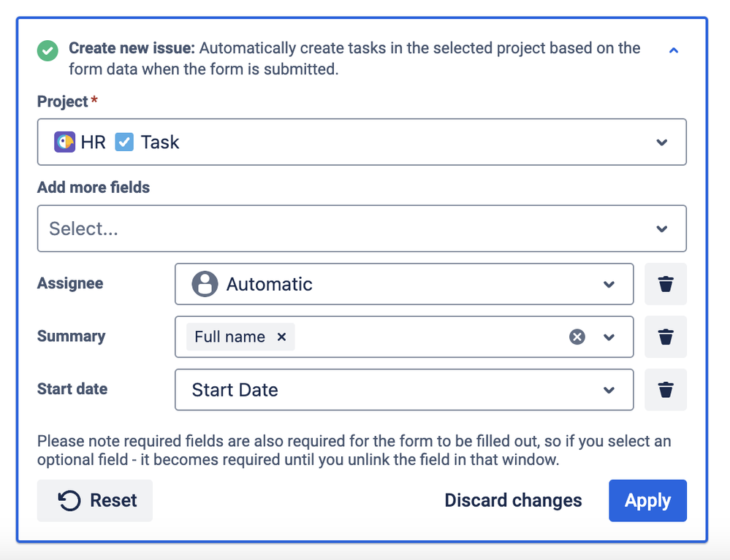Screen dimensions: 730x560
Task: Click the Reset button
Action: [x=95, y=501]
